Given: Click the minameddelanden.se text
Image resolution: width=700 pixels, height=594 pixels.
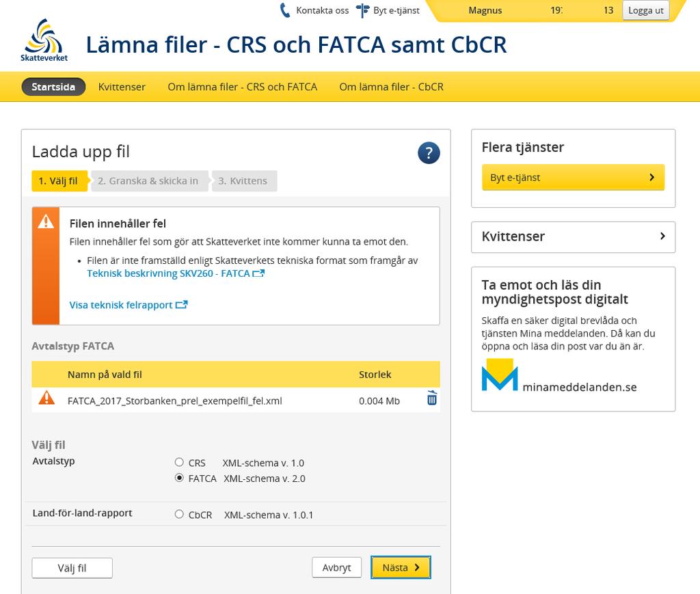Looking at the screenshot, I should coord(580,387).
